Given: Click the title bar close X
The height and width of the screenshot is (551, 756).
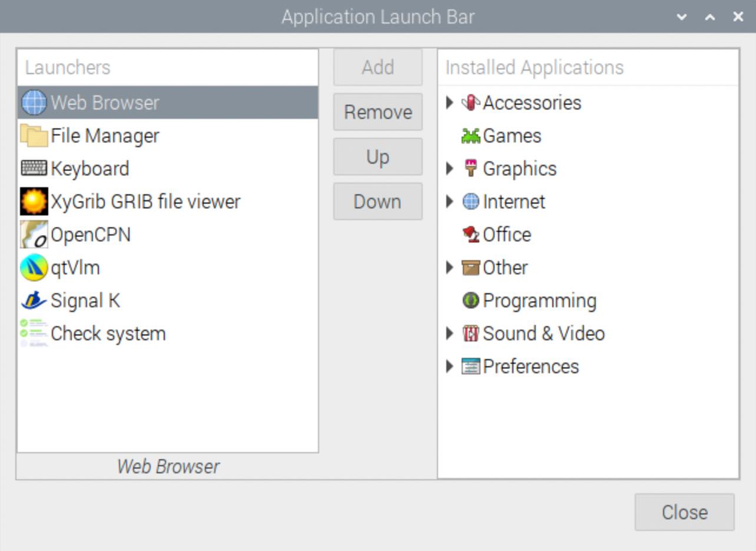Looking at the screenshot, I should (x=738, y=17).
